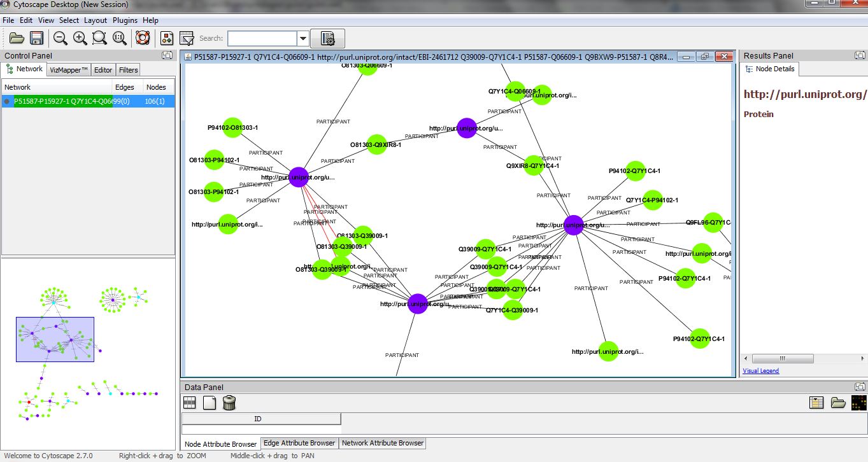Save the session with the floppy disk icon

36,38
